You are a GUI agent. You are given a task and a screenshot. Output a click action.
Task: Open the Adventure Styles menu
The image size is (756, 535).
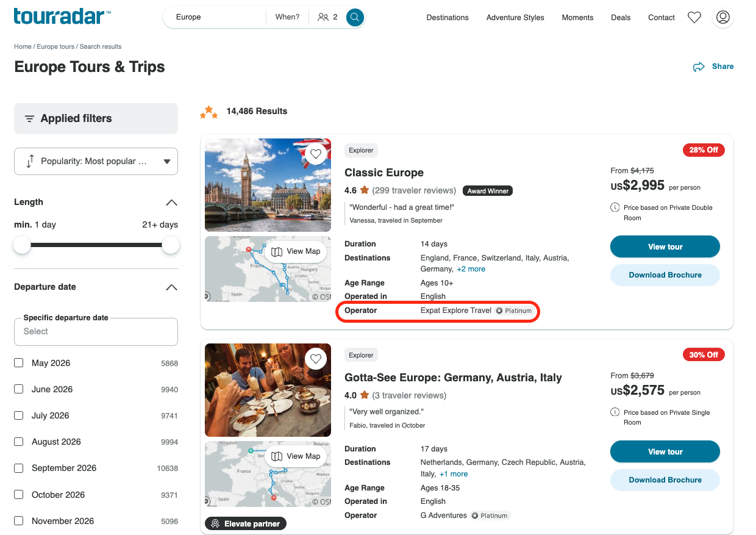click(x=515, y=18)
